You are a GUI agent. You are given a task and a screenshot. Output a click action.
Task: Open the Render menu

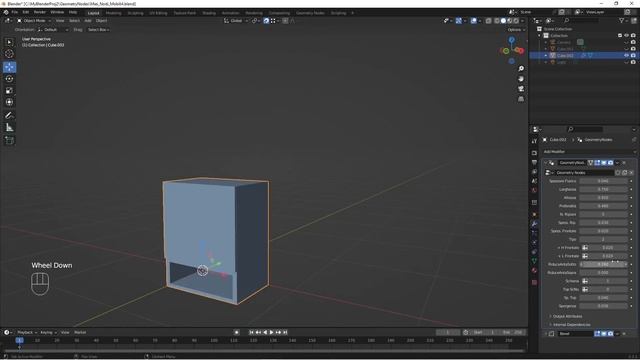click(x=40, y=12)
